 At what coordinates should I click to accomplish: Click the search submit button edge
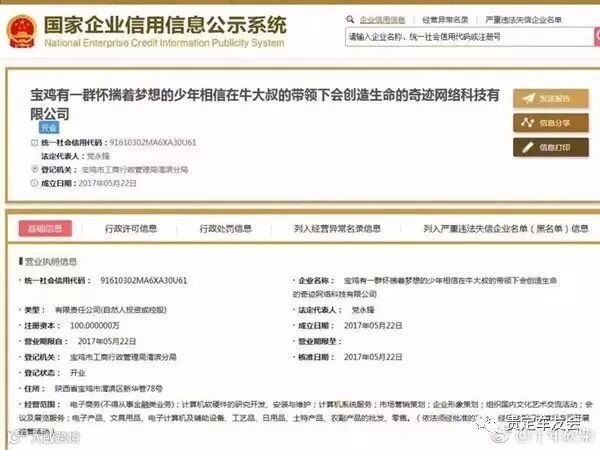click(597, 37)
